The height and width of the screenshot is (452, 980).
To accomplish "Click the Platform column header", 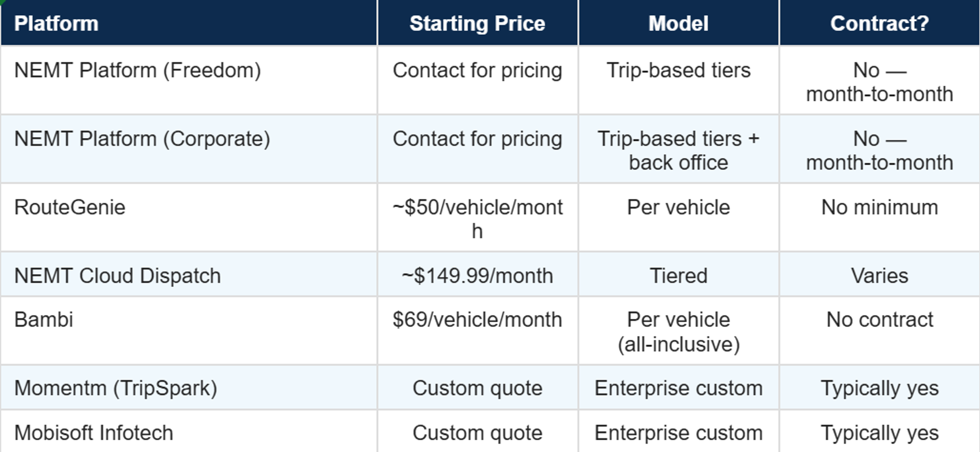I will pos(56,24).
